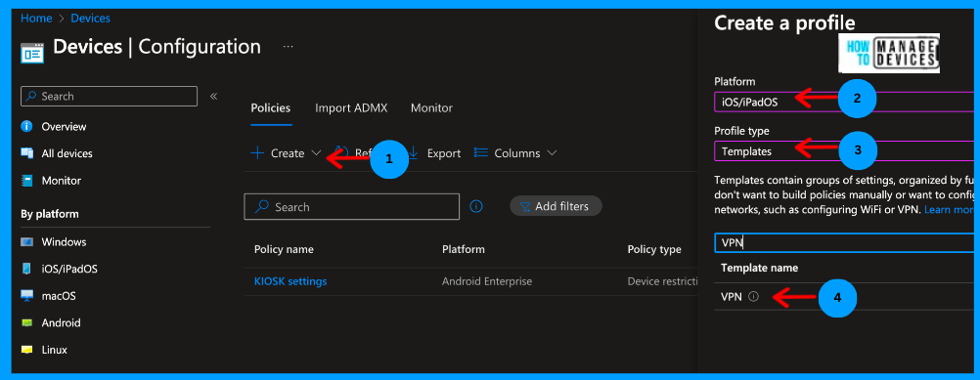Viewport: 980px width, 380px height.
Task: Collapse the sidebar with double chevron
Action: tap(213, 96)
